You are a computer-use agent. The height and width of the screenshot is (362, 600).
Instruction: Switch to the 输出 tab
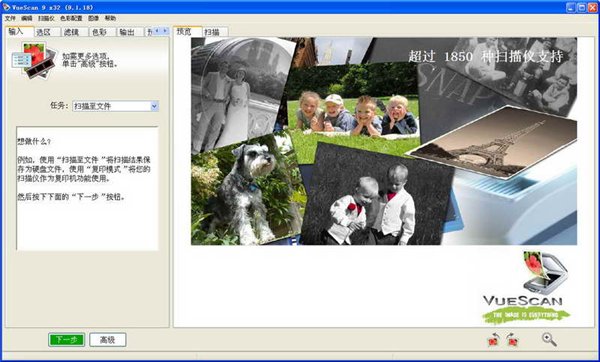pos(127,32)
